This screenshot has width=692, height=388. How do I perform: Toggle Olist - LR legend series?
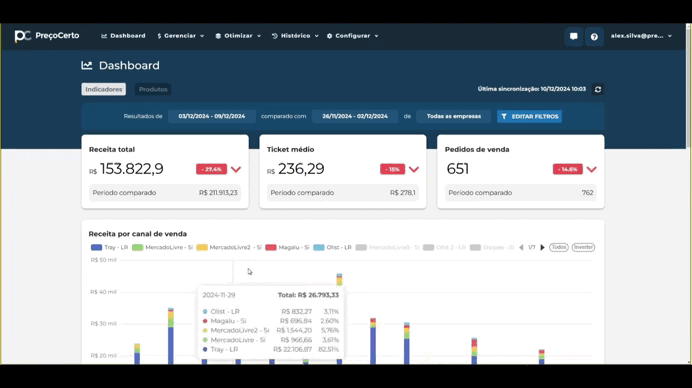pyautogui.click(x=332, y=247)
